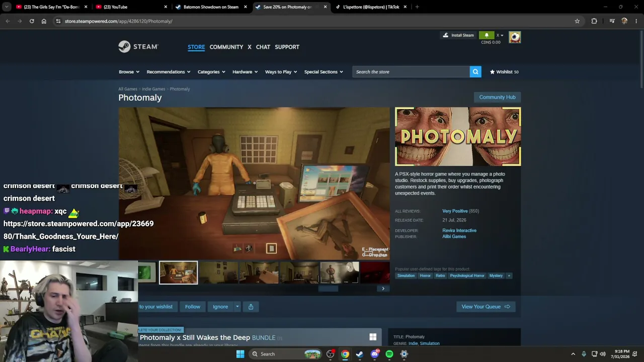Image resolution: width=644 pixels, height=362 pixels.
Task: Click the screenshot strip scrollbar handle
Action: pyautogui.click(x=328, y=289)
